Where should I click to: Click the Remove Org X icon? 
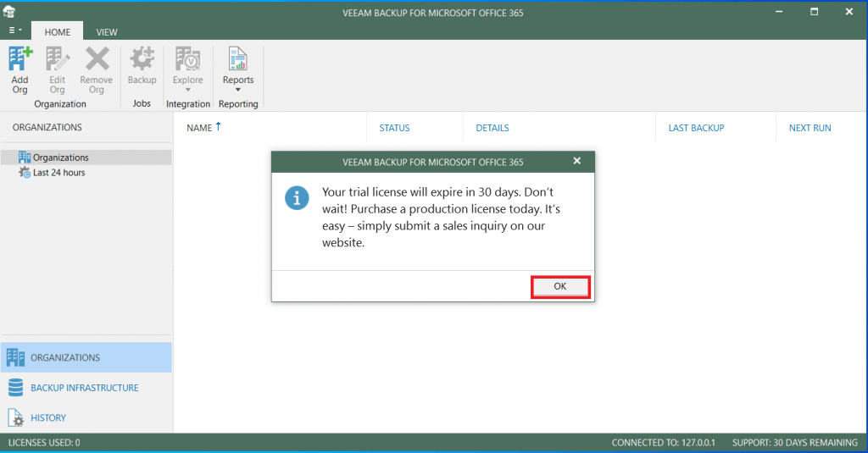(x=97, y=59)
